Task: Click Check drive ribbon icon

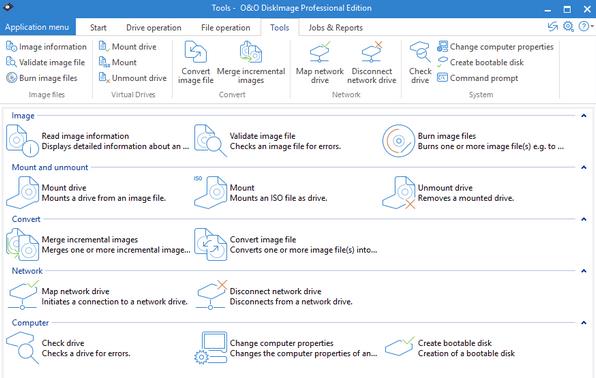Action: click(x=420, y=52)
